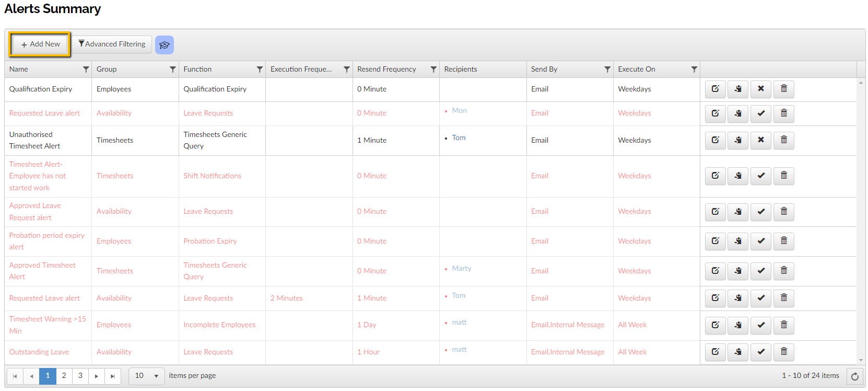The width and height of the screenshot is (868, 391).
Task: Click clipboard copy icon for Approved Timesheet Alert
Action: point(738,271)
